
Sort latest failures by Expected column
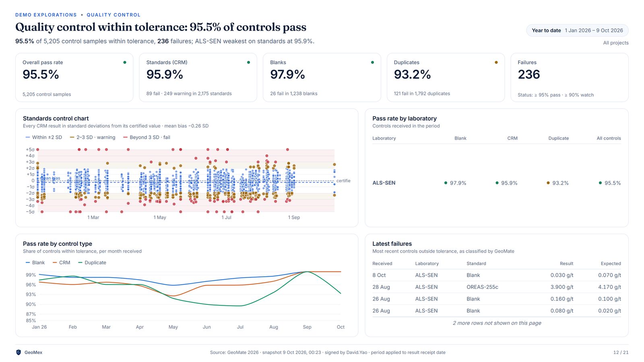611,264
